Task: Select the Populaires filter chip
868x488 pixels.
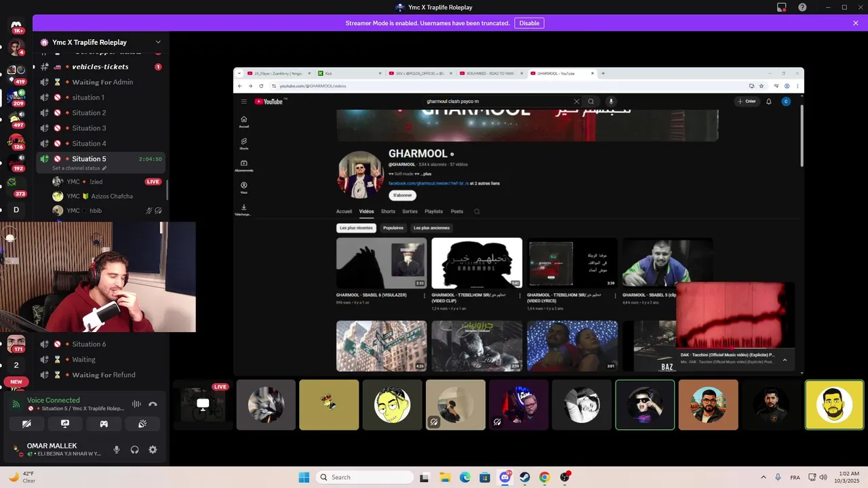Action: point(393,228)
